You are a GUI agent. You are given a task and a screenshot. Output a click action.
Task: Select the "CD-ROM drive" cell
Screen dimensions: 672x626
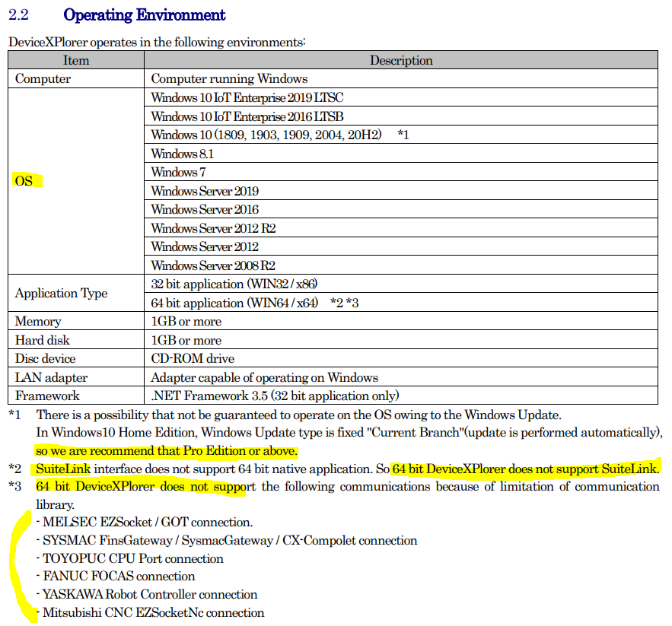point(401,358)
